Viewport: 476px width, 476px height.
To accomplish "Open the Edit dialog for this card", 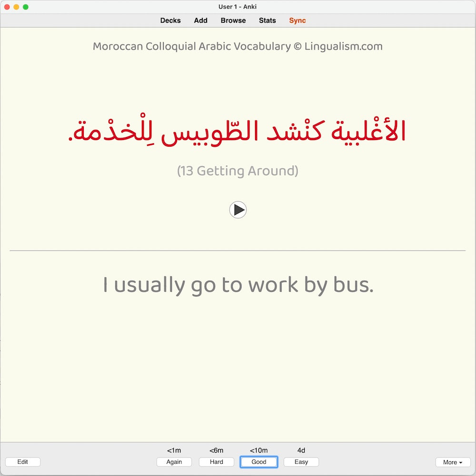I will (x=22, y=462).
